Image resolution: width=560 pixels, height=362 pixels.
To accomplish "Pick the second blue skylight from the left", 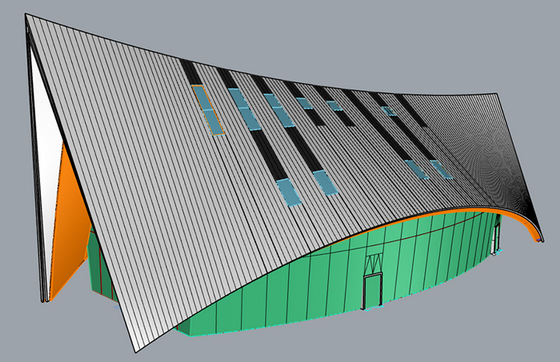I will [245, 109].
